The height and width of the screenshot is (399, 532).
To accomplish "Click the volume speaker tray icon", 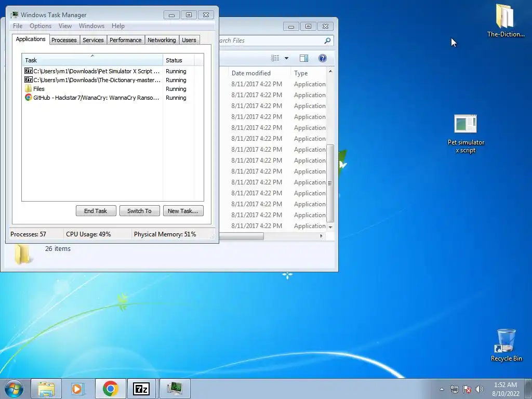I will pyautogui.click(x=479, y=389).
